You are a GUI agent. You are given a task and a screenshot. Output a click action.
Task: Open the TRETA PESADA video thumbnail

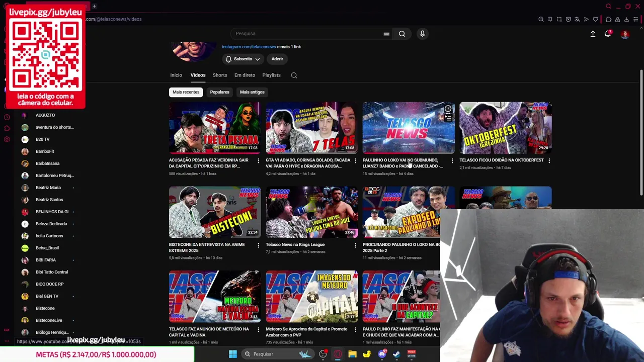point(215,128)
